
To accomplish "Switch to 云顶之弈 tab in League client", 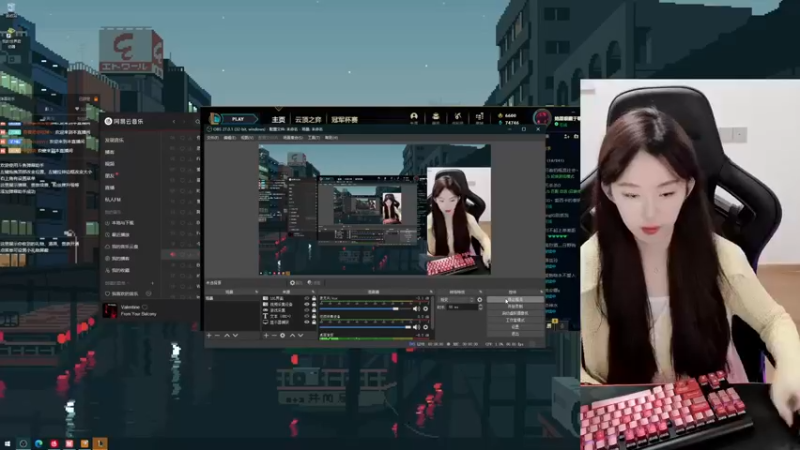I will tap(308, 119).
